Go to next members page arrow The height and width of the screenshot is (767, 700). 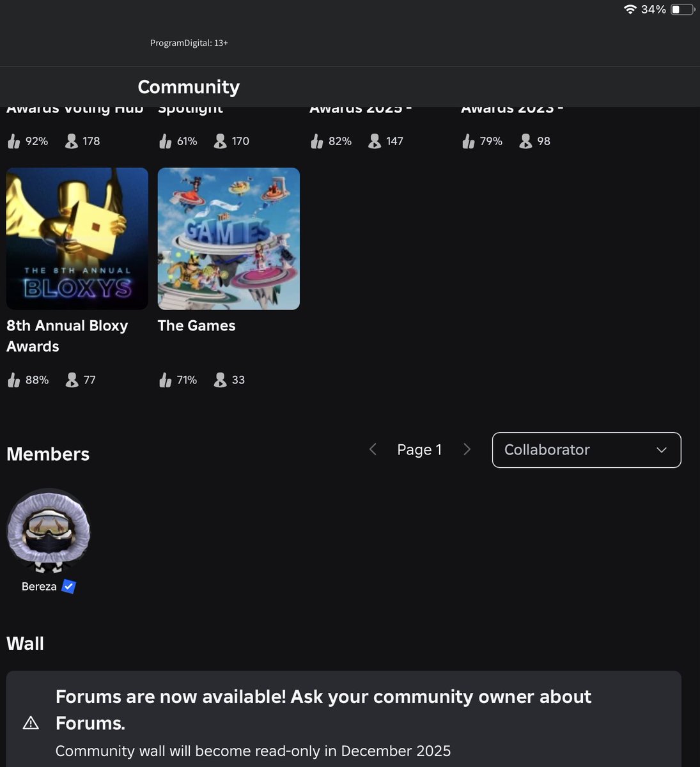[467, 449]
